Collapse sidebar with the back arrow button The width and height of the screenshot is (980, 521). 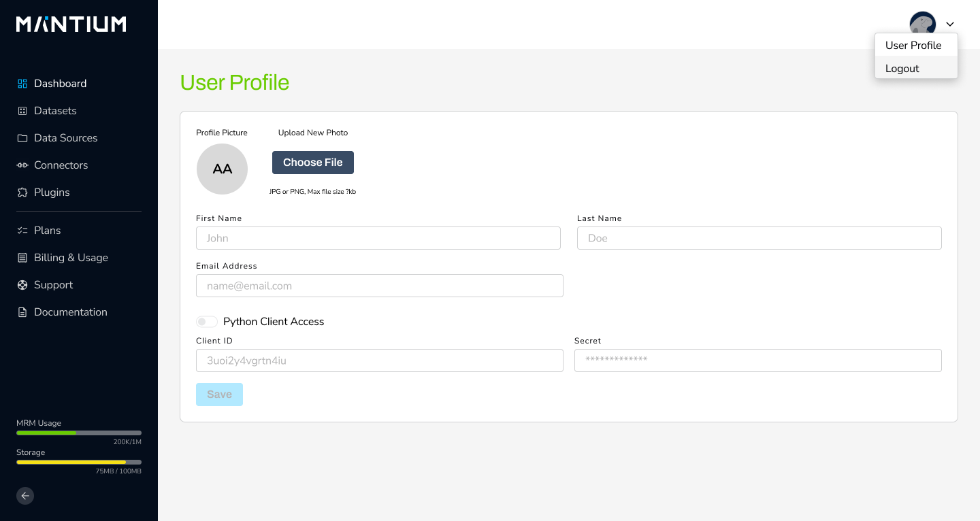25,496
